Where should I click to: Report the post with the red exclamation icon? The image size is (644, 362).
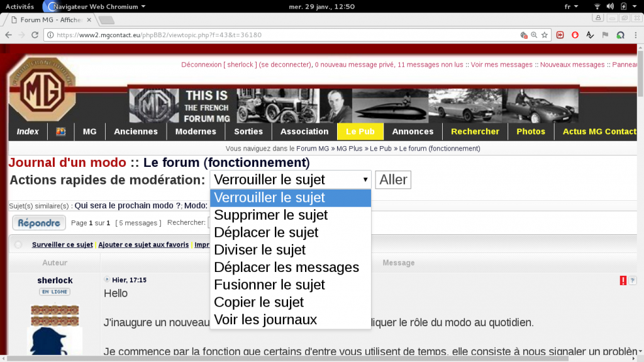[623, 280]
